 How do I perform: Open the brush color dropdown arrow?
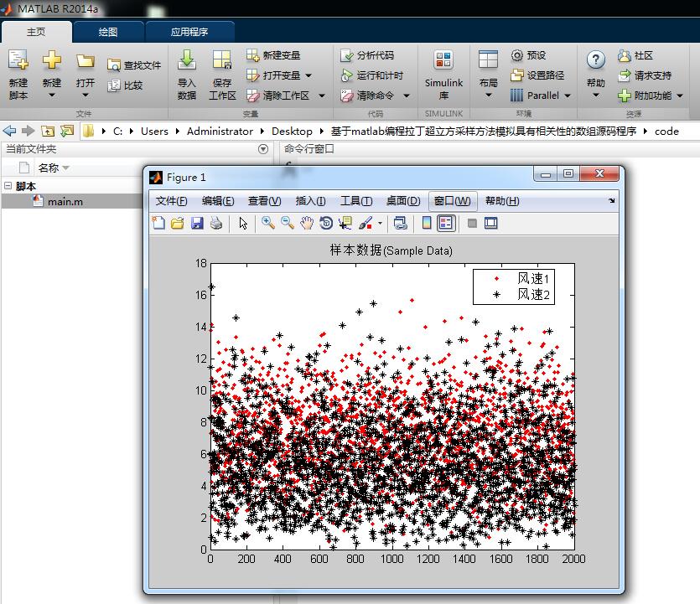click(380, 223)
